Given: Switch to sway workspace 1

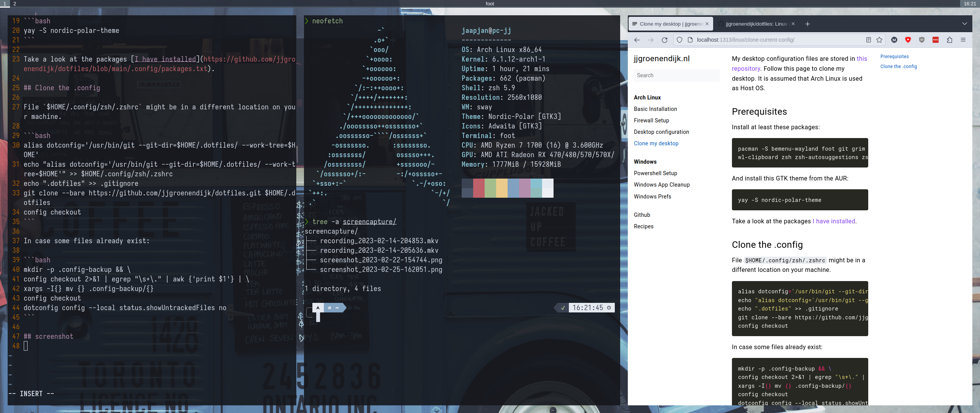Looking at the screenshot, I should coord(5,3).
